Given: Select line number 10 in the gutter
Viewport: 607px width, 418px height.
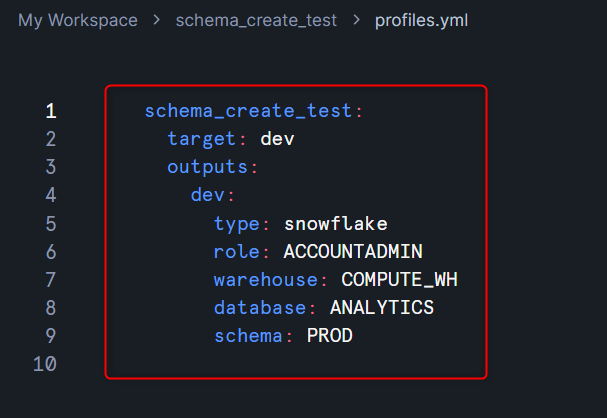Looking at the screenshot, I should coord(45,364).
